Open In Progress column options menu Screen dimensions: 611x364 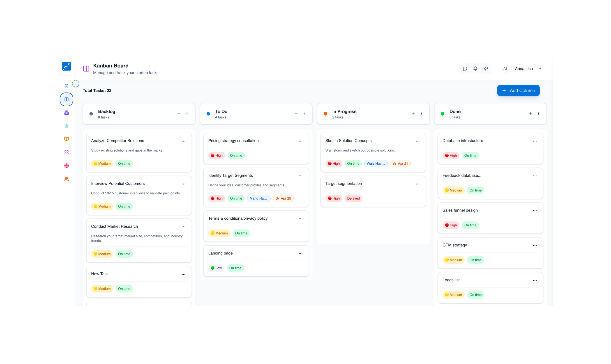point(421,114)
